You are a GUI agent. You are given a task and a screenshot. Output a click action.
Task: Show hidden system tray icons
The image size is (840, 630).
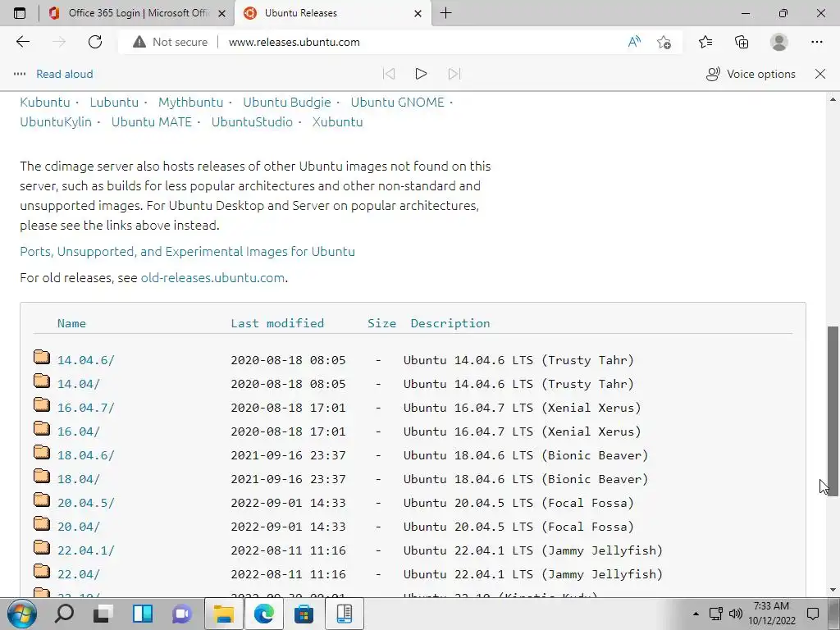click(696, 614)
